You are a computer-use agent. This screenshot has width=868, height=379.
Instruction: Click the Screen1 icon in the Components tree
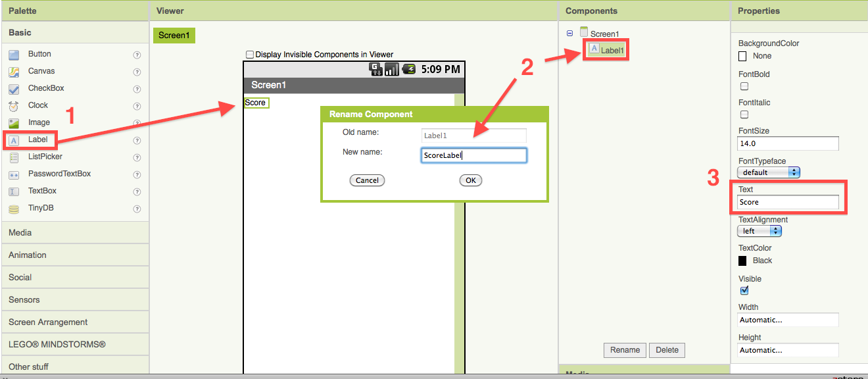pos(584,32)
